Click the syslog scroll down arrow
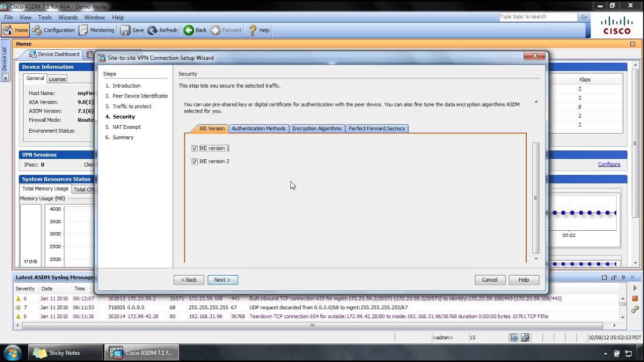 (x=622, y=318)
